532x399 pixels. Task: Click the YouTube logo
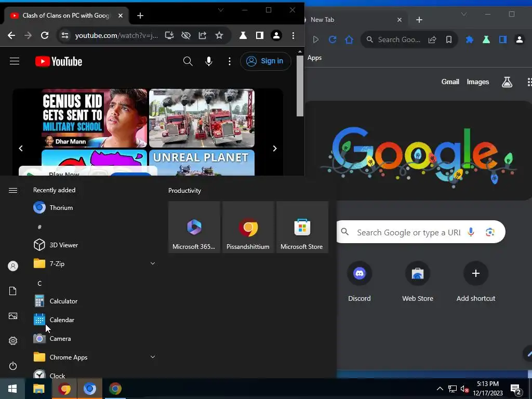click(x=59, y=61)
